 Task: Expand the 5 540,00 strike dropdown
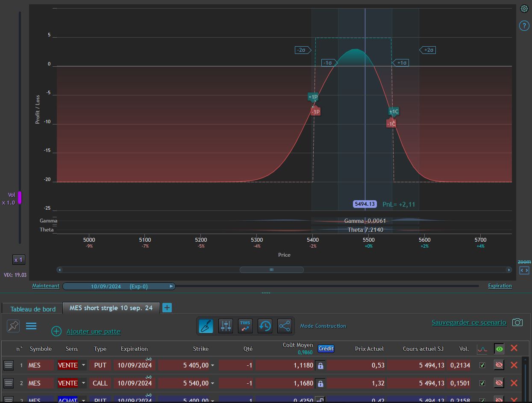pos(213,383)
